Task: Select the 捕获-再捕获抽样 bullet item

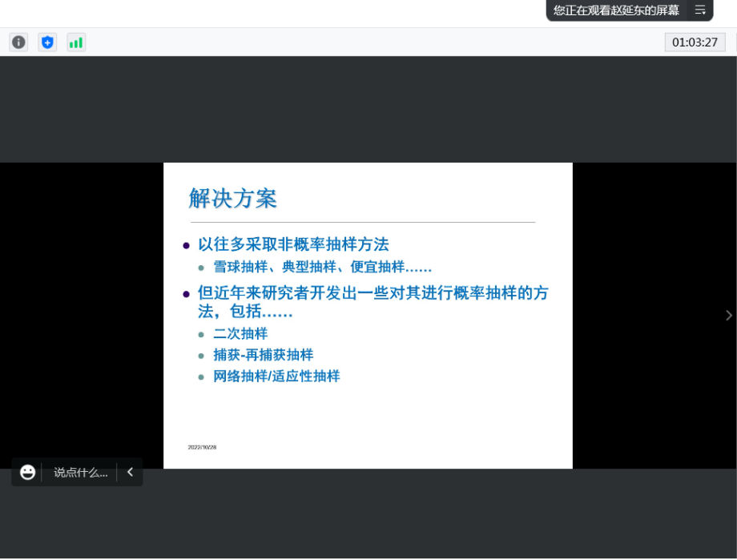Action: (x=263, y=355)
